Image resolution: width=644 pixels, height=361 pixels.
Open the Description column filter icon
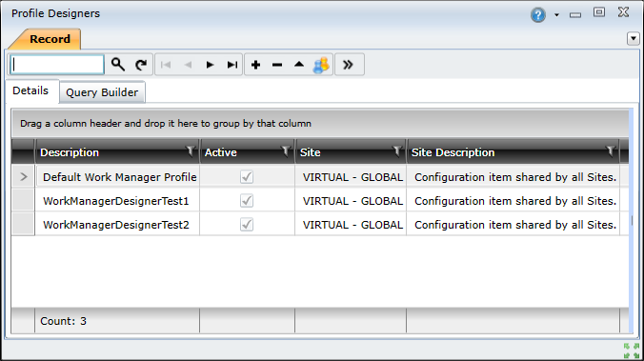191,150
